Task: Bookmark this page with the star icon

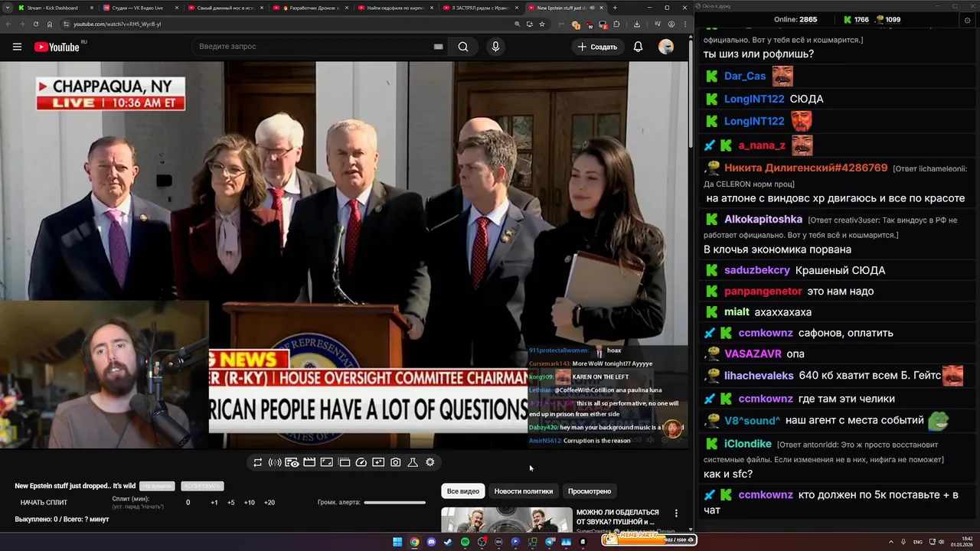Action: [x=542, y=24]
